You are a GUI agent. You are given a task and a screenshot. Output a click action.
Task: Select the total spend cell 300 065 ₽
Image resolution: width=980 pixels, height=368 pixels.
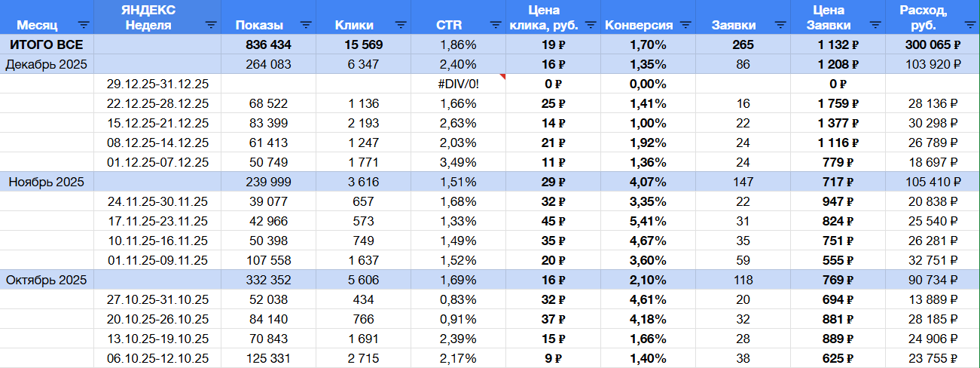coord(933,44)
